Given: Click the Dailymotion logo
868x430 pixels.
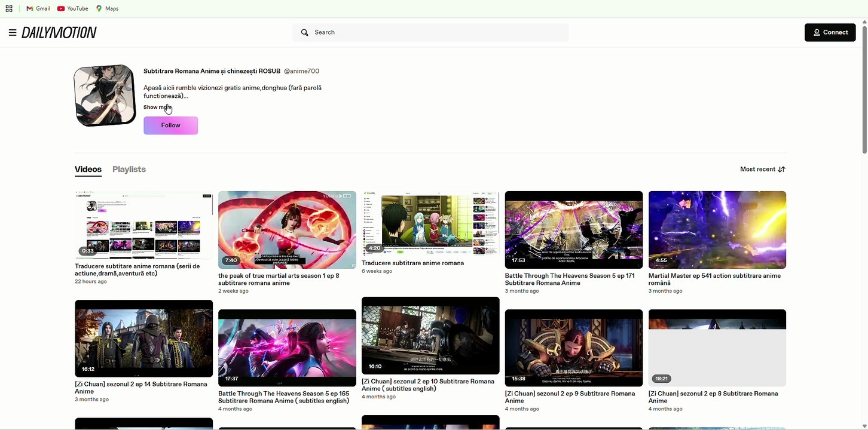Looking at the screenshot, I should tap(59, 32).
